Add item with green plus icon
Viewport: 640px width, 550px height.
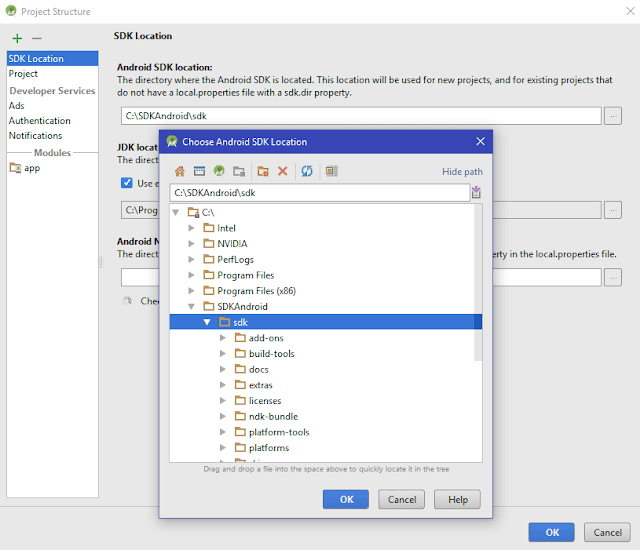pyautogui.click(x=17, y=38)
